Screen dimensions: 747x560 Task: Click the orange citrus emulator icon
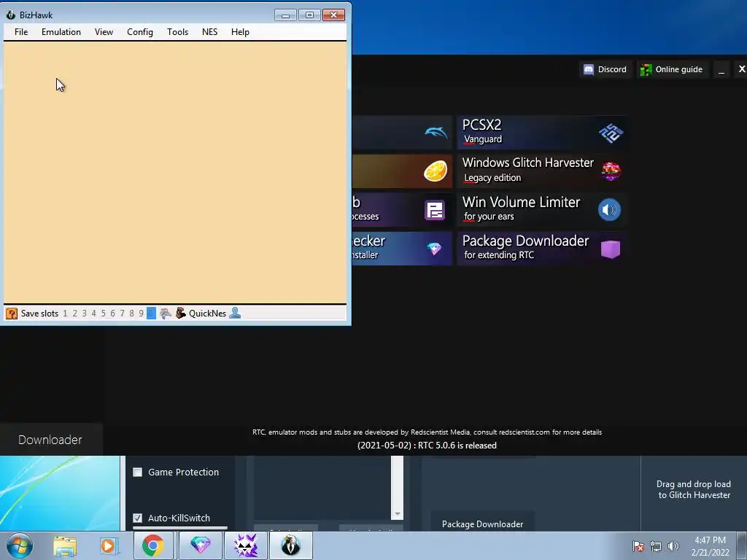[x=436, y=171]
